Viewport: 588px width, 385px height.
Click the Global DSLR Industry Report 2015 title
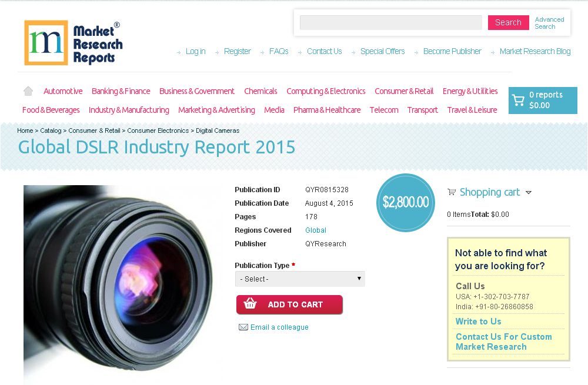pyautogui.click(x=157, y=147)
